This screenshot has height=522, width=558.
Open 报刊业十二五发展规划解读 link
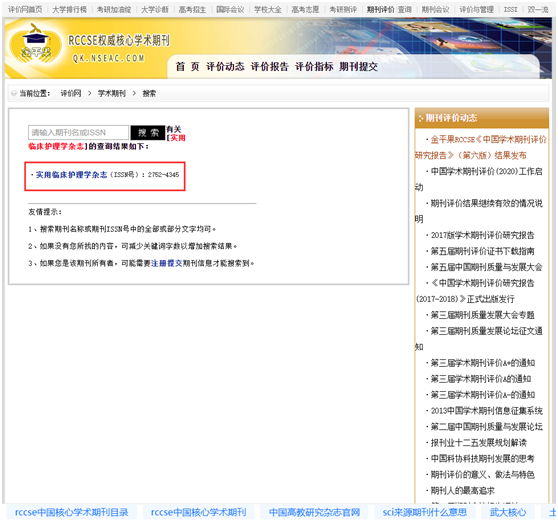479,443
